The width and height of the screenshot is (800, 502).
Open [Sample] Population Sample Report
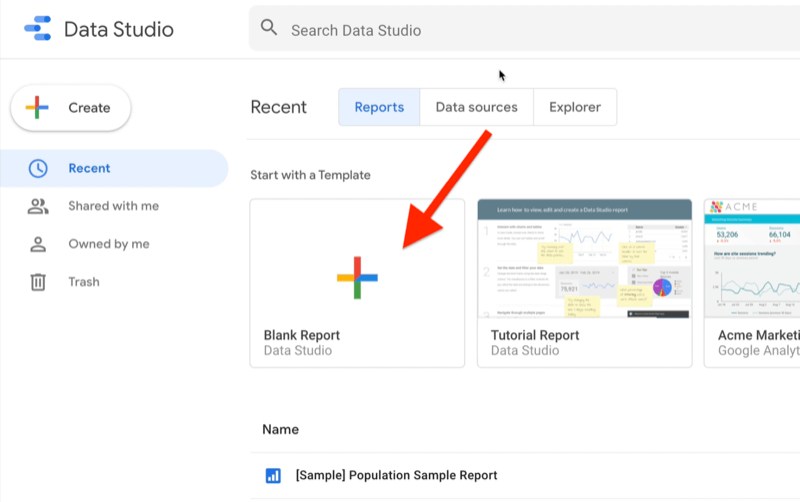[396, 475]
